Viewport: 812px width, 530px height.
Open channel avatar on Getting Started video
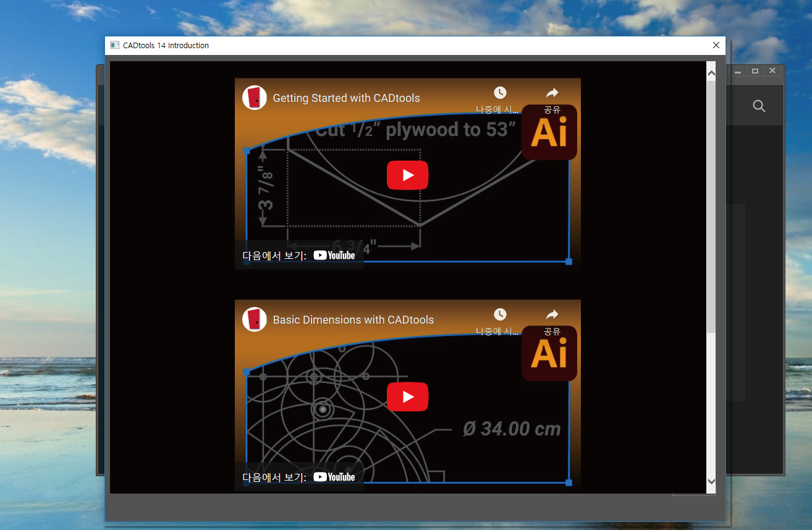pos(254,98)
